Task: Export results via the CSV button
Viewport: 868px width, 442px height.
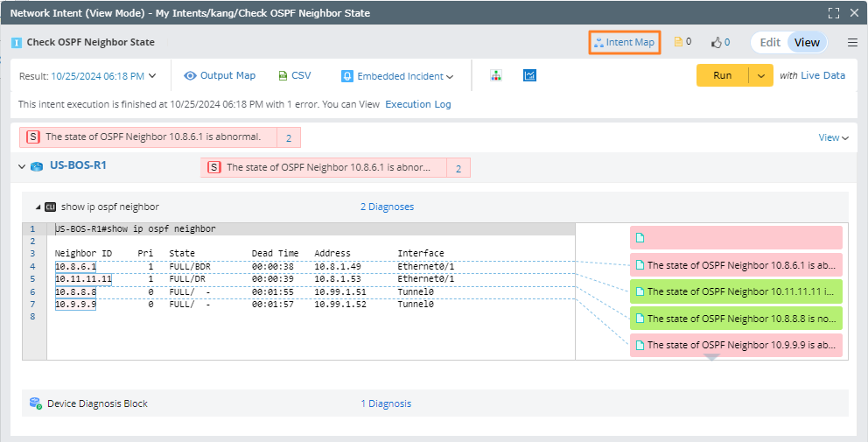Action: [294, 76]
